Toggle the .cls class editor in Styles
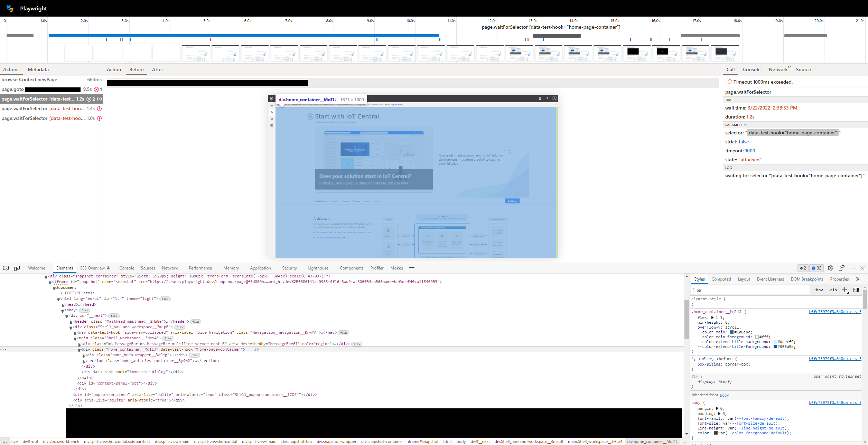The width and height of the screenshot is (868, 445). coord(832,290)
